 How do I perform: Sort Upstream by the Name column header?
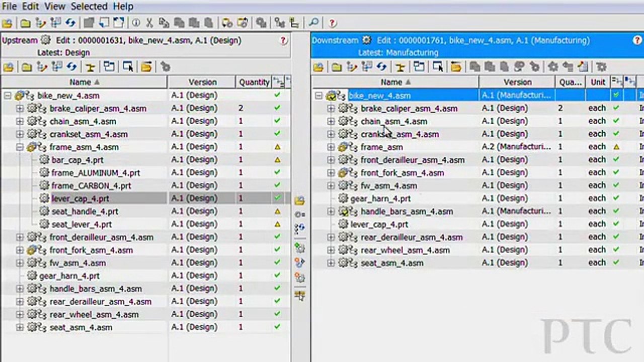[x=84, y=82]
